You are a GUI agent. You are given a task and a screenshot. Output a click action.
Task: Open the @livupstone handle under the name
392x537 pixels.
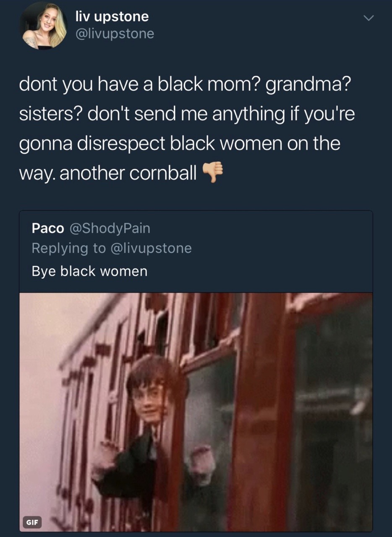click(115, 34)
